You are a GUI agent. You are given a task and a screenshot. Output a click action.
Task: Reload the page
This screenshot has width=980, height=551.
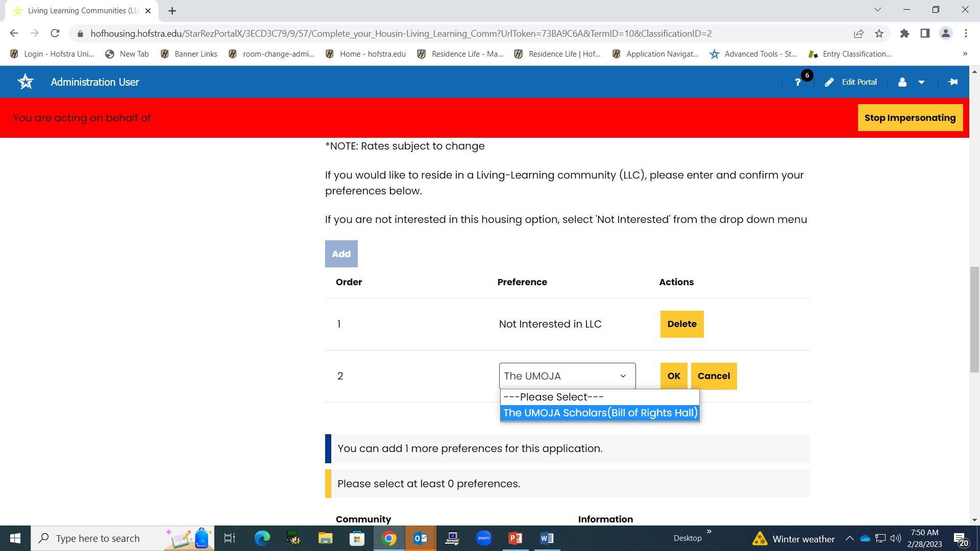pos(55,34)
